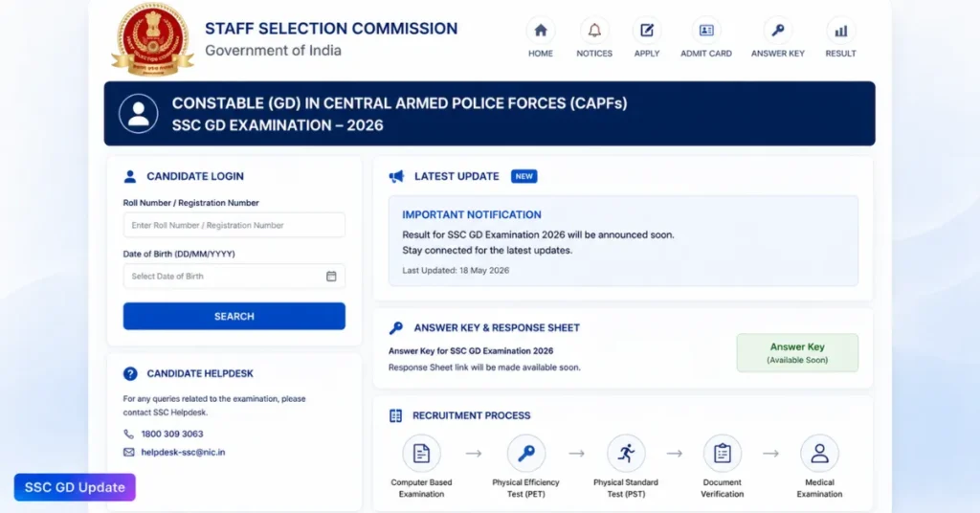Click the person icon beside Candidate Login
The width and height of the screenshot is (980, 513).
click(x=130, y=177)
